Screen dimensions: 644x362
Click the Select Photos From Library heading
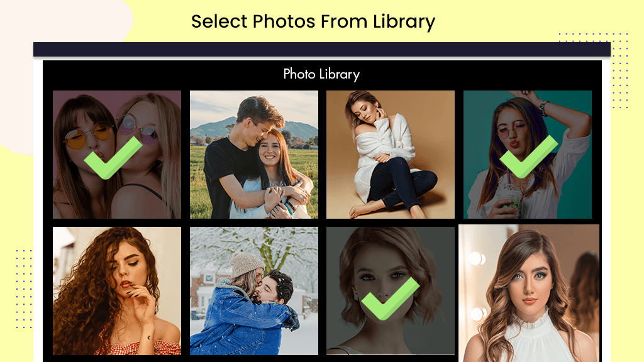point(313,22)
